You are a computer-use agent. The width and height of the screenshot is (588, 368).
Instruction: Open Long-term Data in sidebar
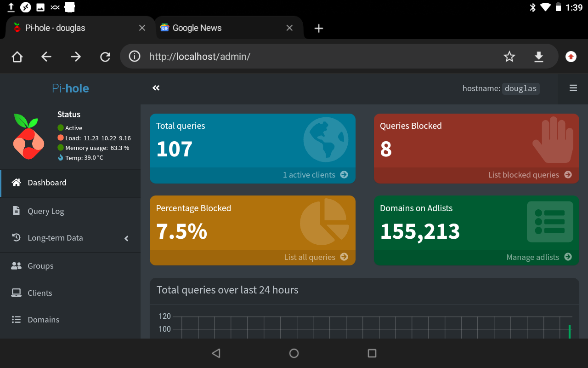(70, 238)
